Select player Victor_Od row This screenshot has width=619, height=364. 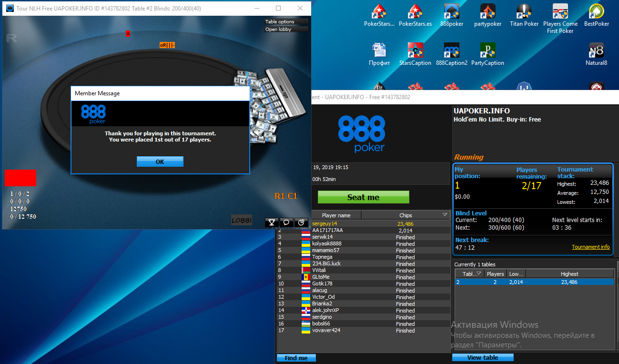(x=363, y=297)
